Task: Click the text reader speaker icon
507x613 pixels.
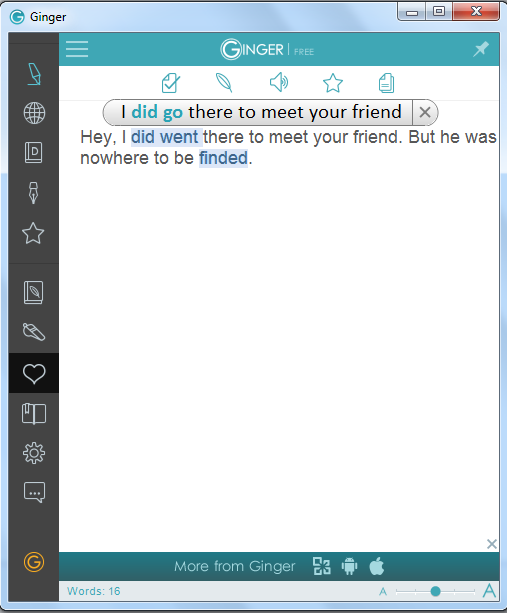Action: pos(279,82)
